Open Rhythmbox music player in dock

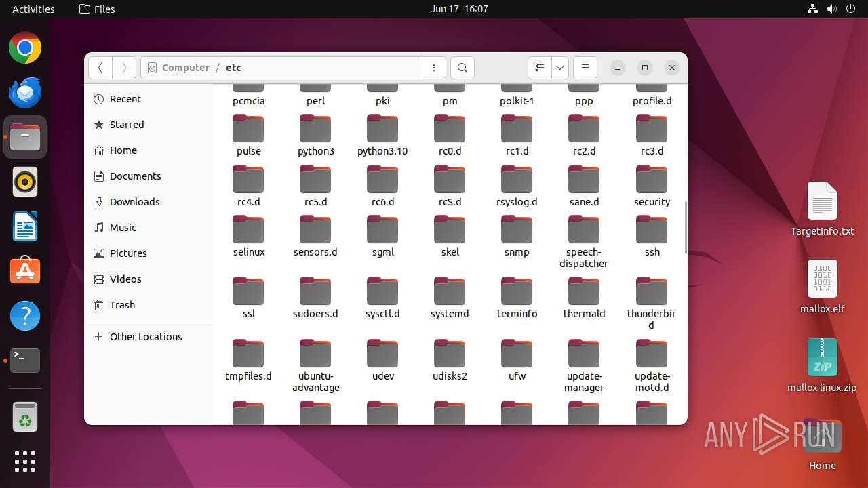click(25, 182)
